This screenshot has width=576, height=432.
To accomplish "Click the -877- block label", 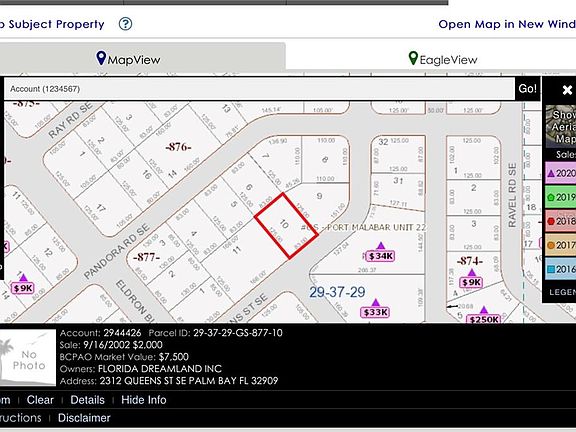I will click(x=146, y=257).
